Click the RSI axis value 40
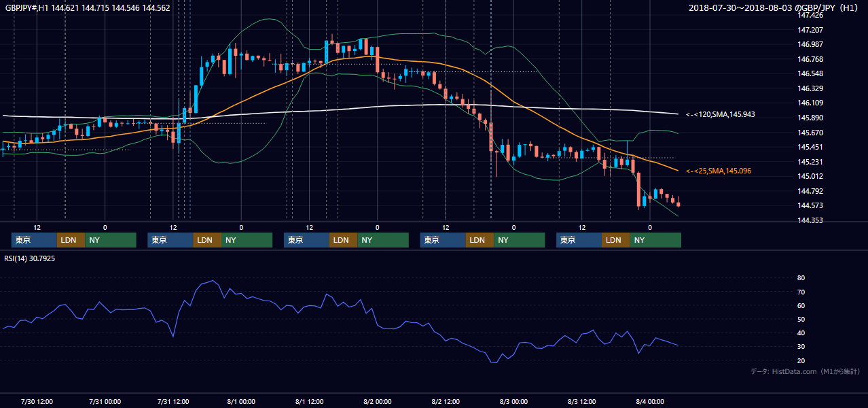 (x=801, y=333)
